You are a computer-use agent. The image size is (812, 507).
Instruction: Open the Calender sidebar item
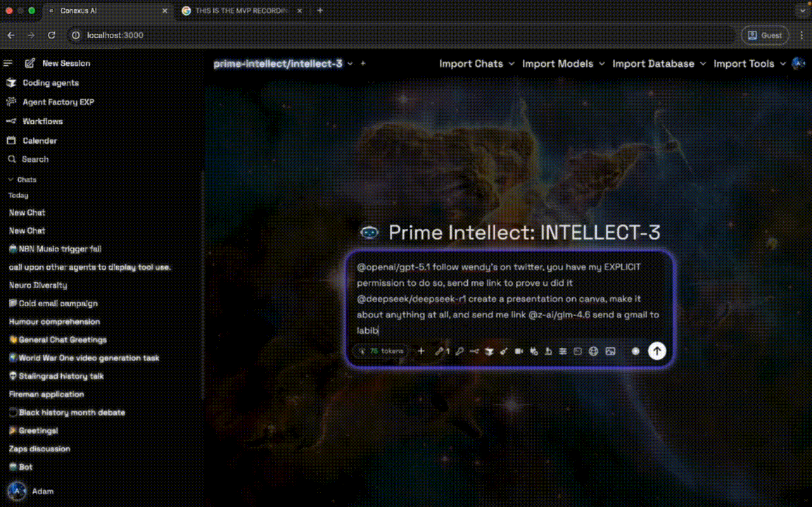[39, 140]
